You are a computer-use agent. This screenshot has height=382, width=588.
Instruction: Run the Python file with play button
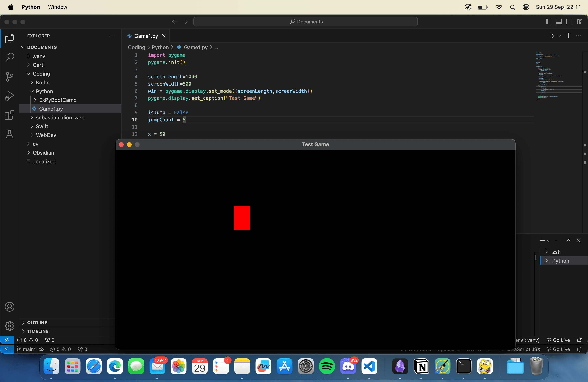[x=552, y=36]
